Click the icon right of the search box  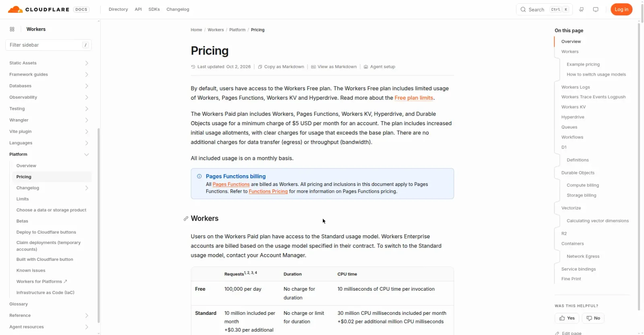pyautogui.click(x=581, y=9)
